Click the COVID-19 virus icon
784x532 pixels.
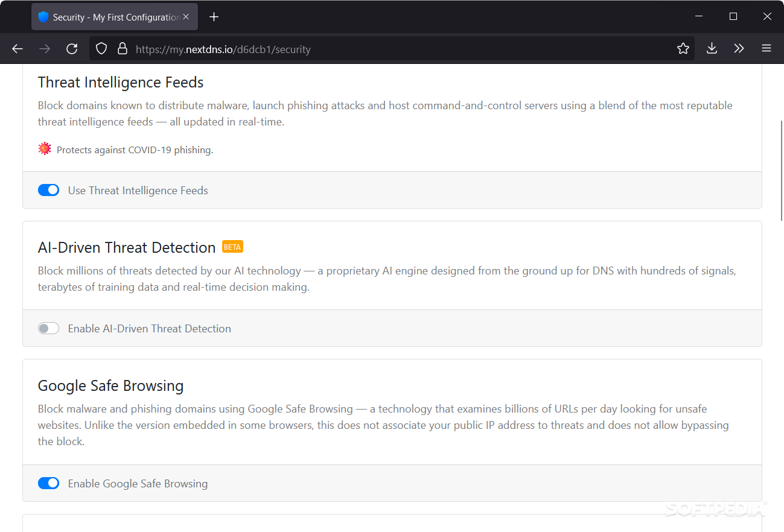pos(45,149)
